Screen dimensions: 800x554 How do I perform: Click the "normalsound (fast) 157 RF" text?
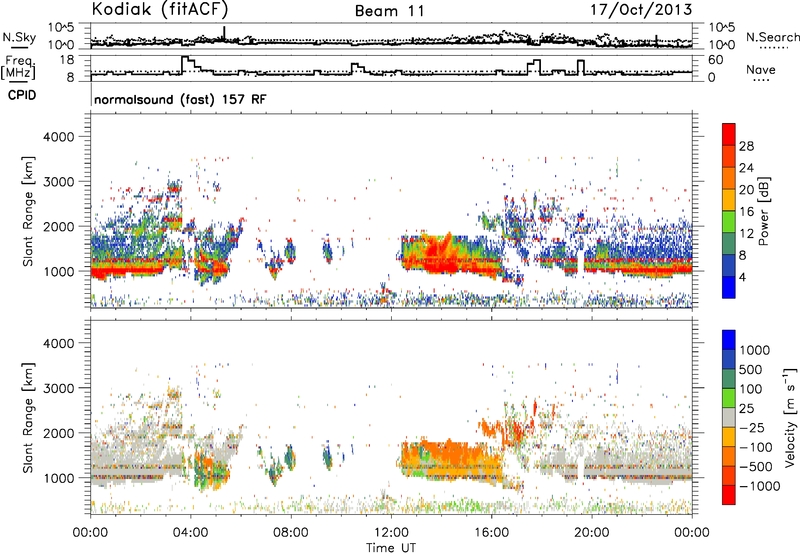point(180,99)
